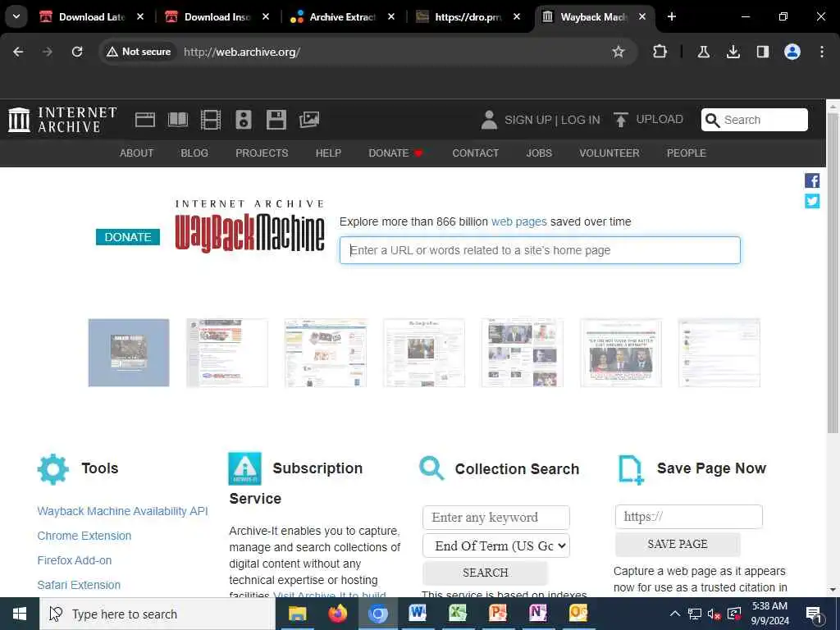Click the teal DONATE button
840x630 pixels.
[x=127, y=237]
